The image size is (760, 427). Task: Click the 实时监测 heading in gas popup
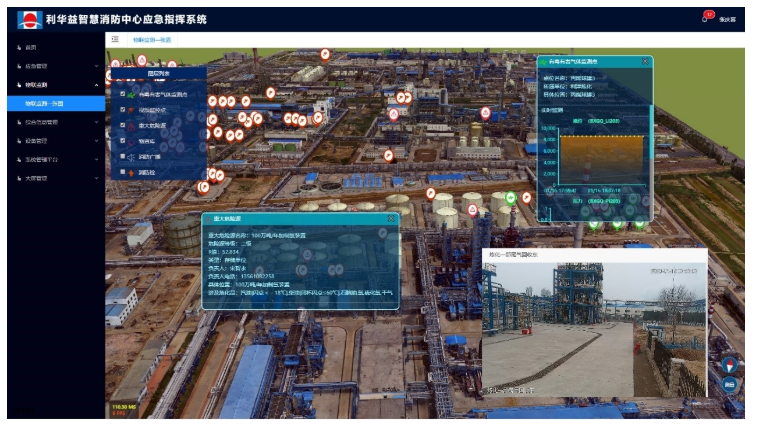[553, 111]
